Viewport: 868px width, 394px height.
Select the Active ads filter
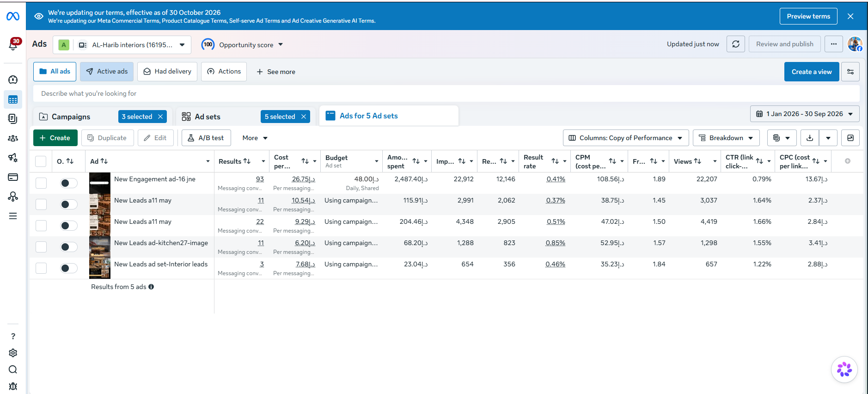107,72
